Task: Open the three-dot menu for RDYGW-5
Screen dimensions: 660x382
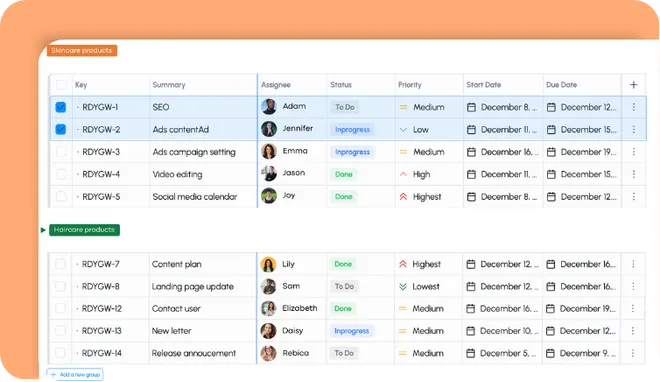Action: point(633,196)
